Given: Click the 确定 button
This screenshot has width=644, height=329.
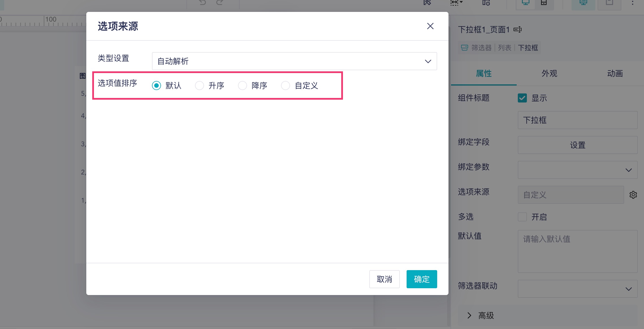Looking at the screenshot, I should 422,279.
